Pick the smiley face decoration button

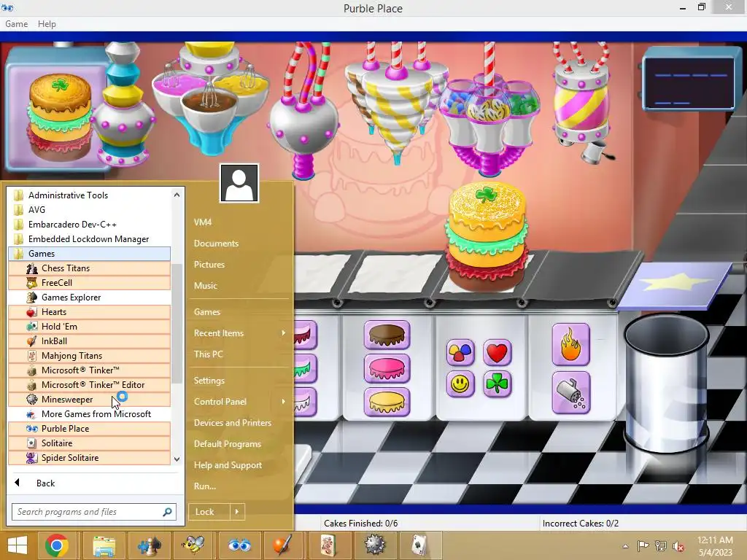pyautogui.click(x=460, y=384)
